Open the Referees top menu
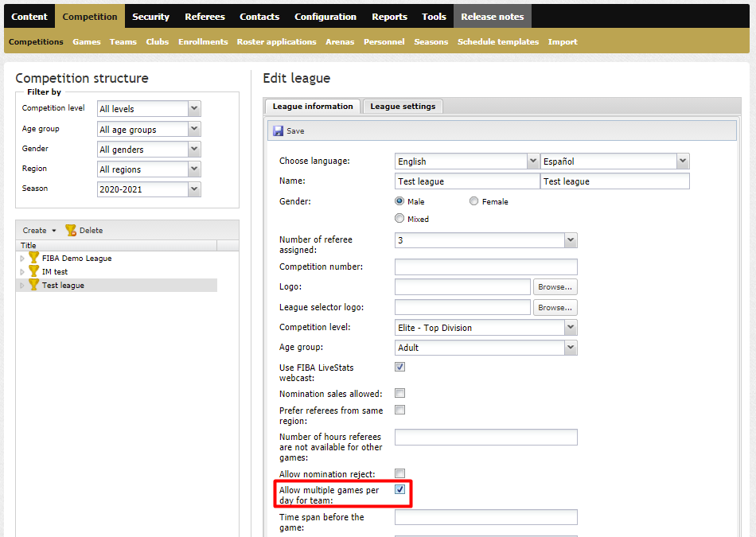The height and width of the screenshot is (537, 756). [x=205, y=17]
